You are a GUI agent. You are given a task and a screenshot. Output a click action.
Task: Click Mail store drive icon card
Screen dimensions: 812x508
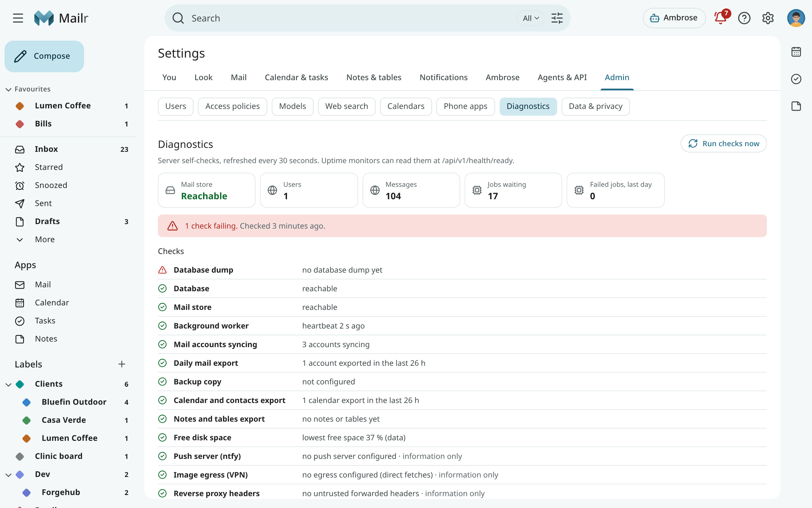coord(171,190)
